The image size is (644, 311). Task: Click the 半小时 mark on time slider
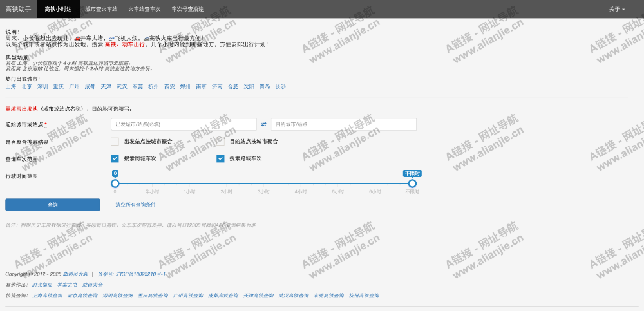(152, 191)
